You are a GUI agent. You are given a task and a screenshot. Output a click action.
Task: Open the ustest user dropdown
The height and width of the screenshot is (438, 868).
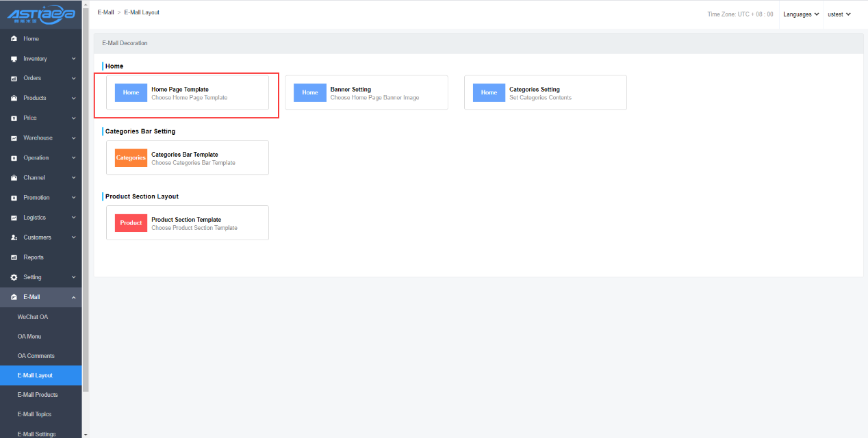point(839,14)
